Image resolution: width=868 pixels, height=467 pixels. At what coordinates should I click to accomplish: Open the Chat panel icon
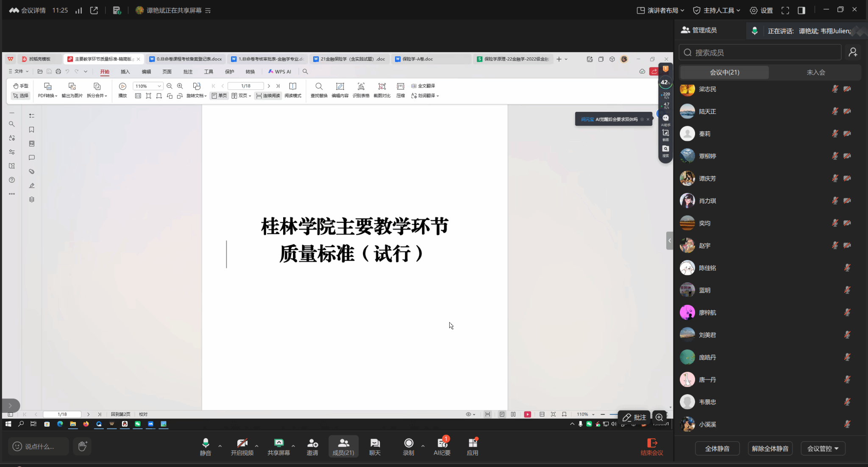(x=375, y=443)
